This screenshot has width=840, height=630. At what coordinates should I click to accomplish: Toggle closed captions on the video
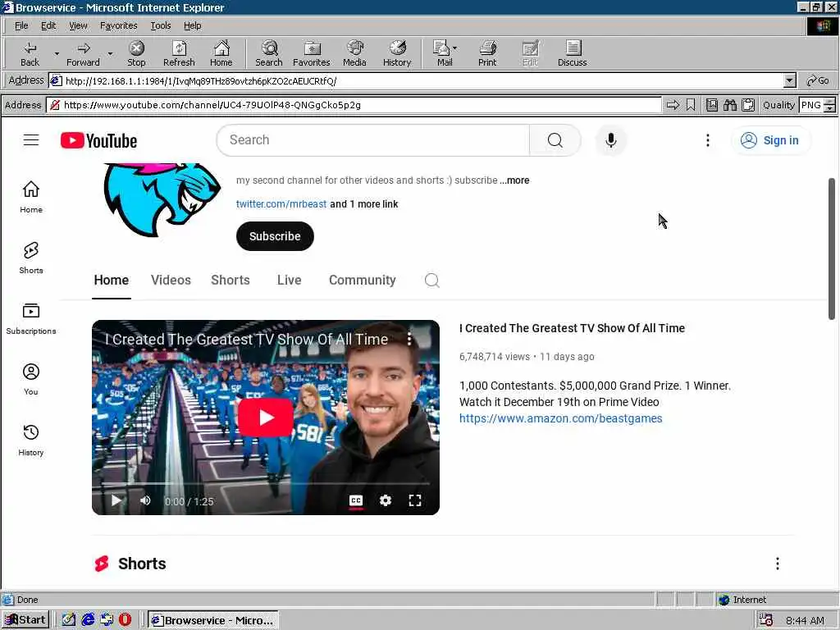tap(356, 500)
